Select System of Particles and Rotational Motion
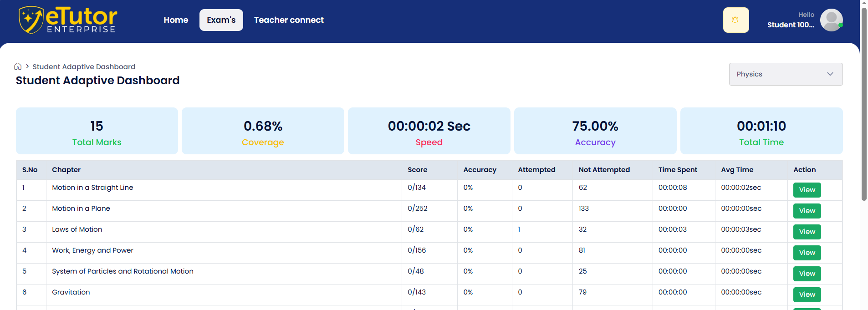This screenshot has width=868, height=310. [123, 271]
